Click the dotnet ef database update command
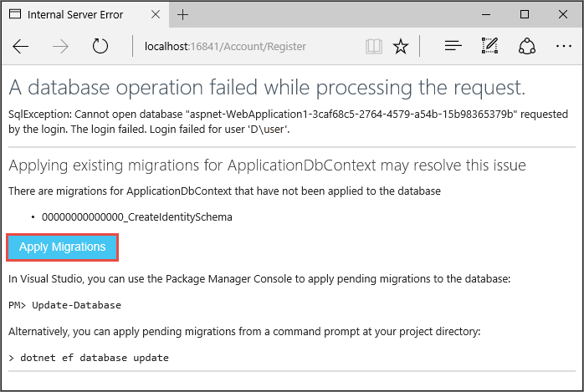The height and width of the screenshot is (392, 584). click(x=94, y=358)
